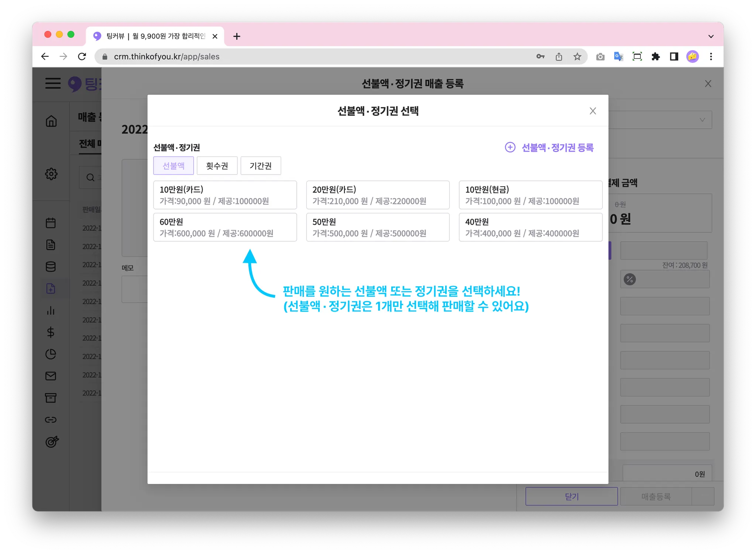The height and width of the screenshot is (554, 756).
Task: Click 선불액·정기권 등록 link
Action: point(549,148)
